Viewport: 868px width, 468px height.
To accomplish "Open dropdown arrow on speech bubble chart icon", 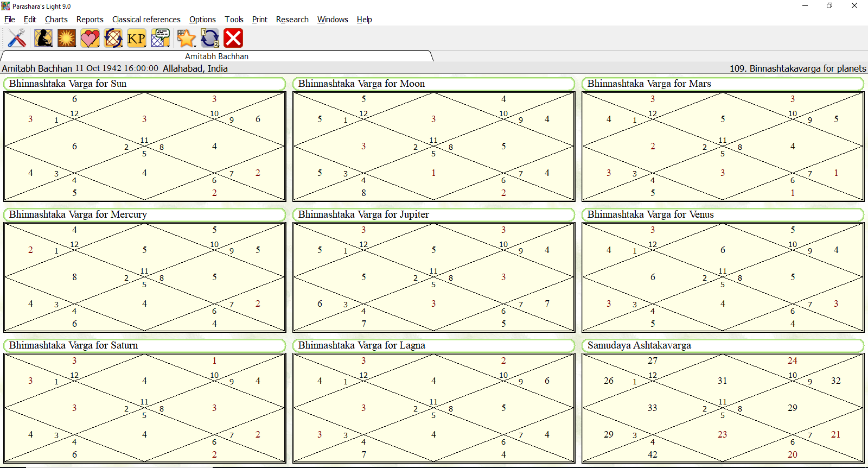I will click(169, 45).
